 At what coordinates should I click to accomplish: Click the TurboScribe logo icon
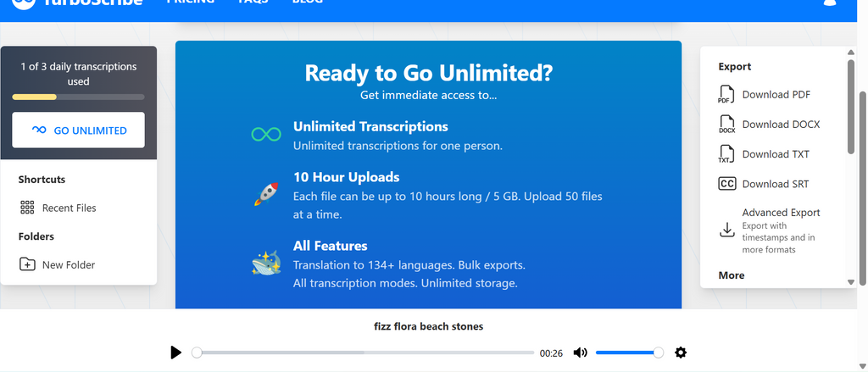24,3
